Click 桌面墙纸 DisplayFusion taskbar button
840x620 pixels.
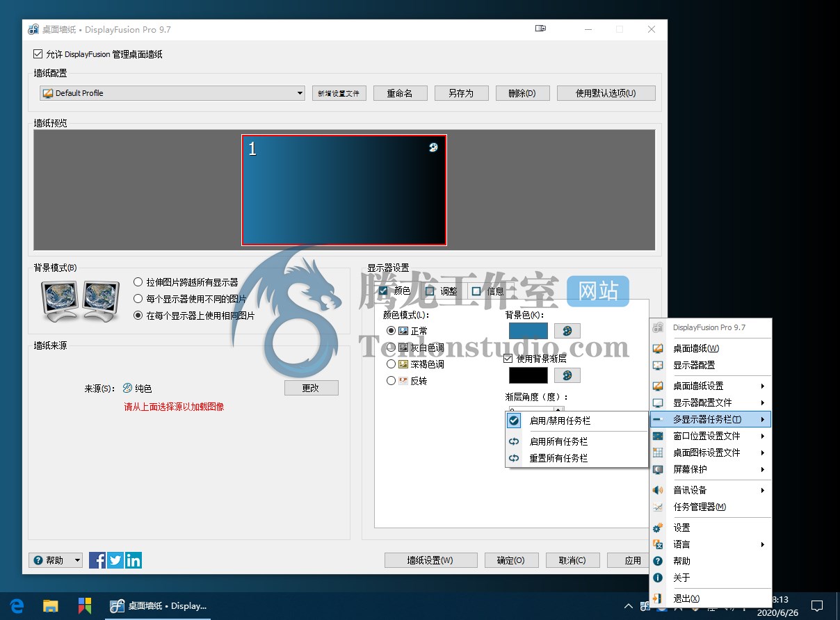159,605
